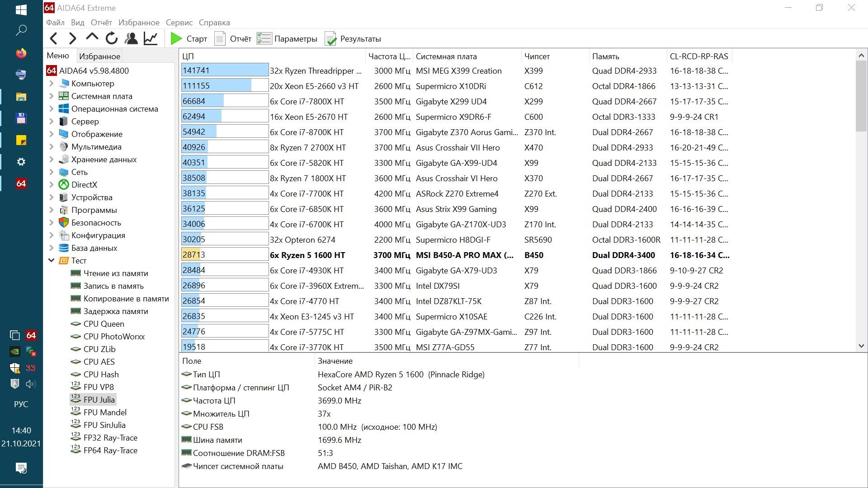Click the Refresh toolbar icon
Image resolution: width=868 pixels, height=488 pixels.
click(x=112, y=39)
